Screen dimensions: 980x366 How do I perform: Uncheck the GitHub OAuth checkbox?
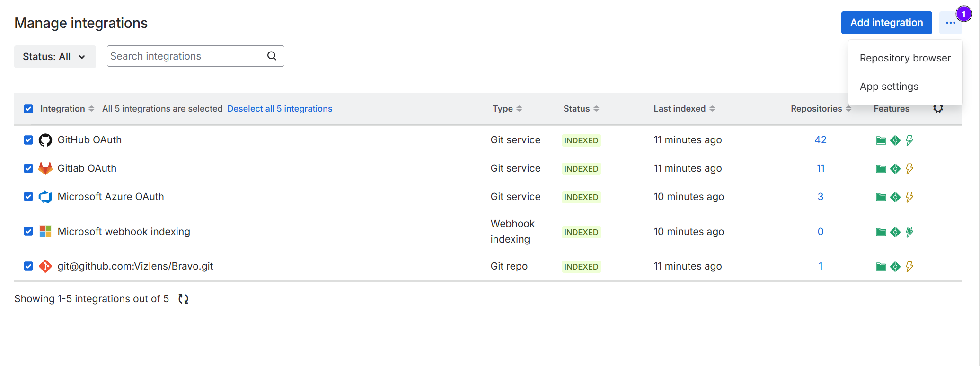[28, 140]
